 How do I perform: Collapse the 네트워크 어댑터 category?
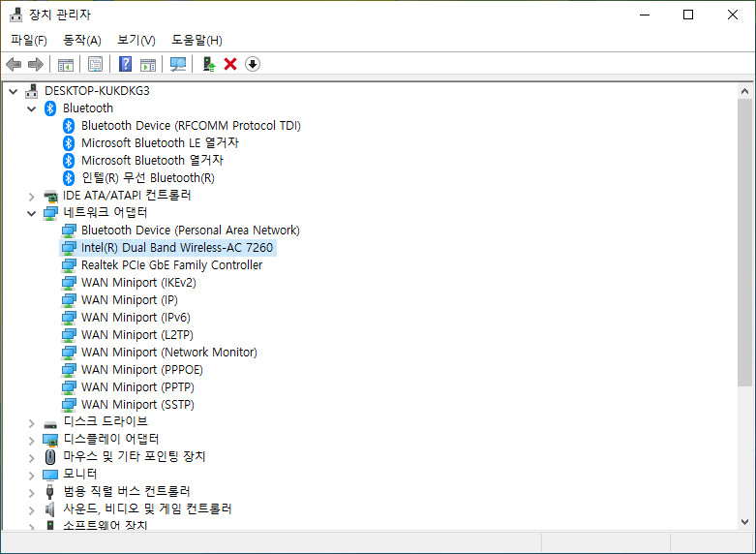31,213
